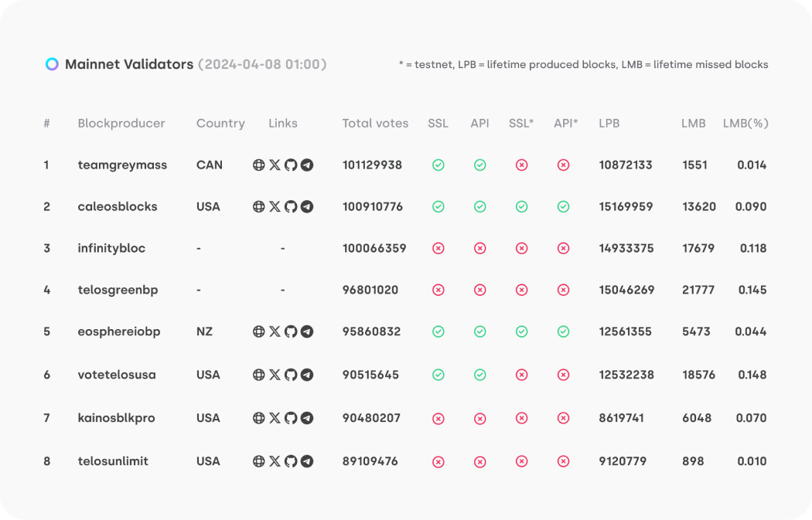812x520 pixels.
Task: Open telosunlimit GitHub icon
Action: point(291,461)
